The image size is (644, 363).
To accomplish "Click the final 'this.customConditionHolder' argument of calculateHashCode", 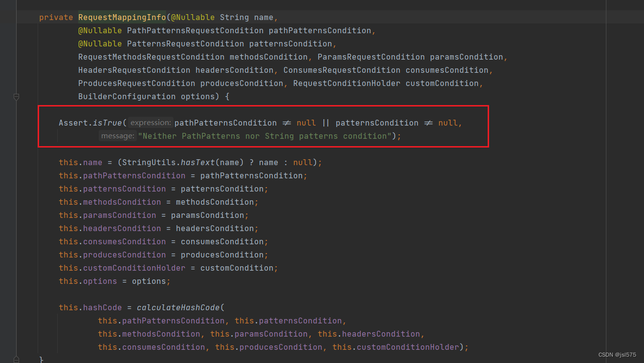I will pos(396,347).
